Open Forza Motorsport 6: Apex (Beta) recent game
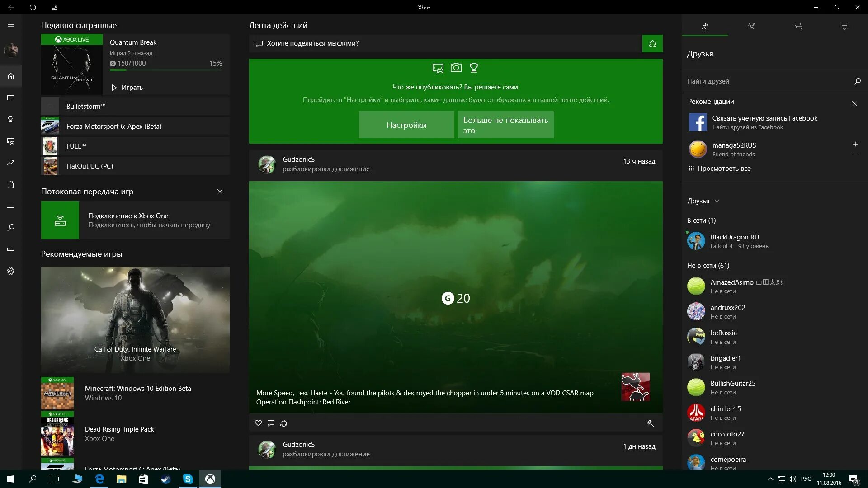868x488 pixels. (135, 127)
